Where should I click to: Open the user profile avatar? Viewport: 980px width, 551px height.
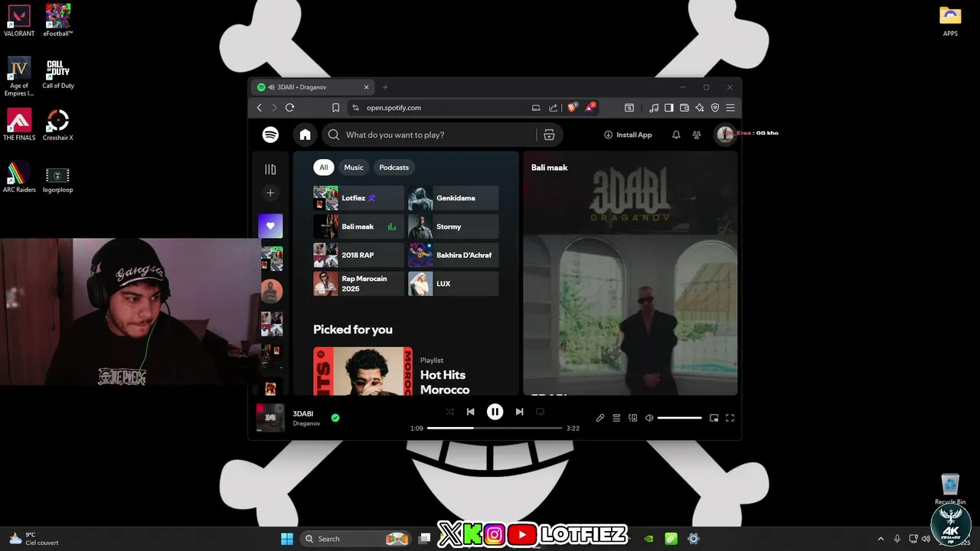pyautogui.click(x=724, y=135)
